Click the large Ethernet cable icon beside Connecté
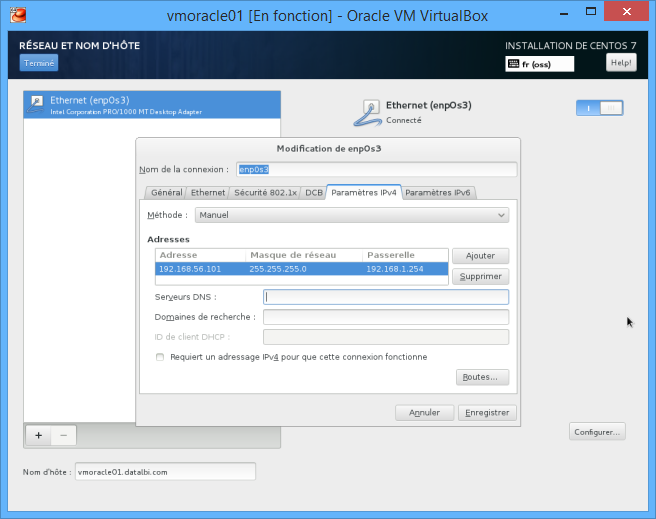The height and width of the screenshot is (519, 656). (x=367, y=113)
